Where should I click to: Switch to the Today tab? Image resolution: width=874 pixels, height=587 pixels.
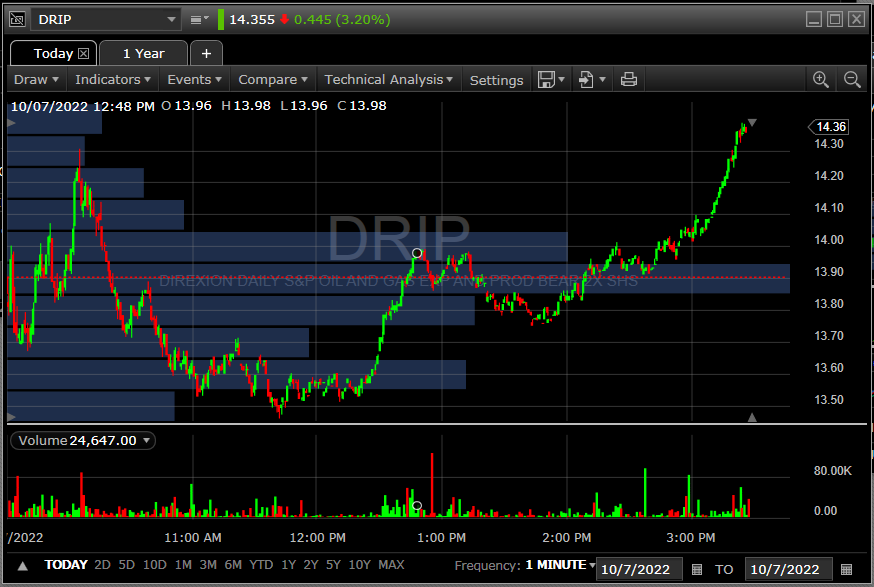pyautogui.click(x=53, y=54)
